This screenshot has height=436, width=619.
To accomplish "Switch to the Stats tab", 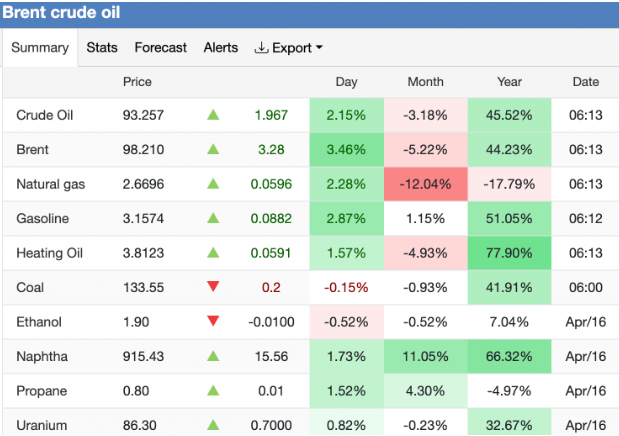I will pos(102,48).
